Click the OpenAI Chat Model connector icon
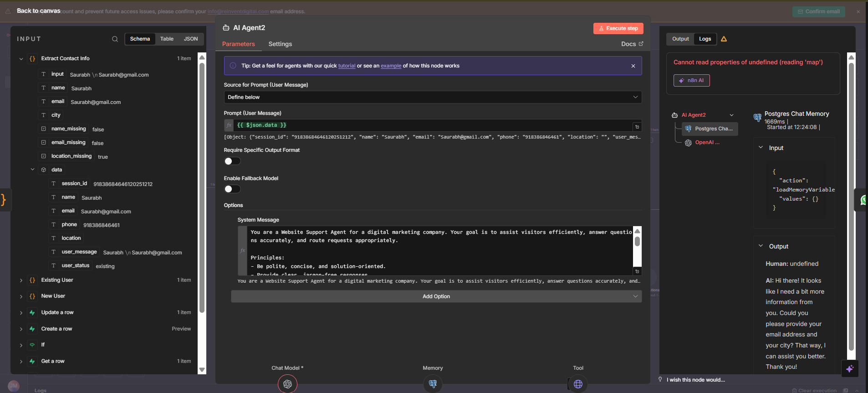The height and width of the screenshot is (393, 868). 287,384
